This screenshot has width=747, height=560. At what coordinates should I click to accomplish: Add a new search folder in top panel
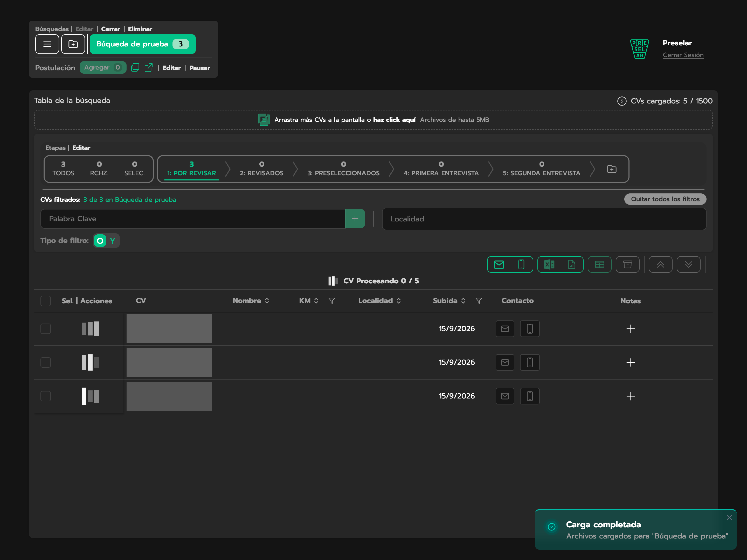[x=73, y=44]
